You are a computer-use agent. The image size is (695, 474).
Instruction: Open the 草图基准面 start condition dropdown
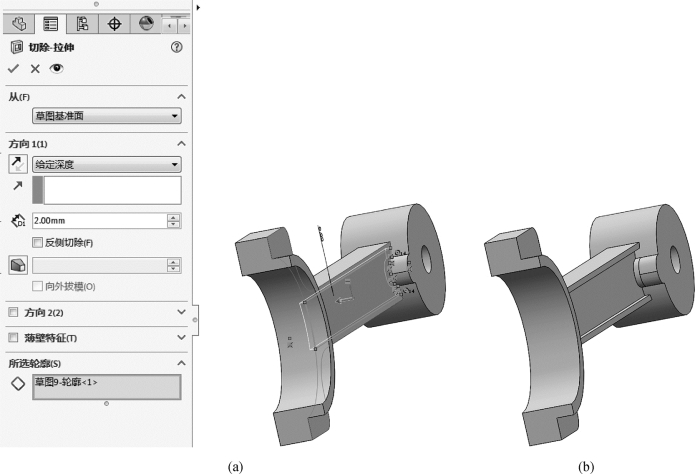pyautogui.click(x=107, y=116)
